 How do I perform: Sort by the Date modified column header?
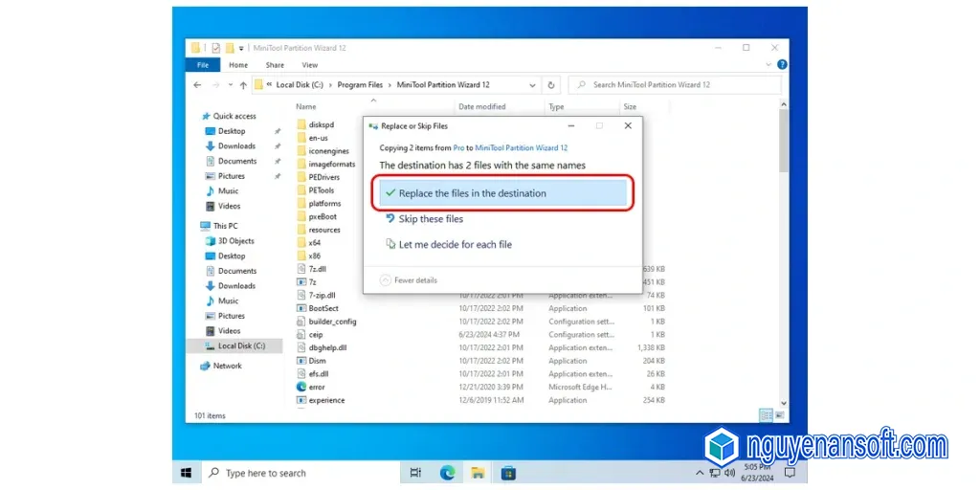click(x=482, y=107)
